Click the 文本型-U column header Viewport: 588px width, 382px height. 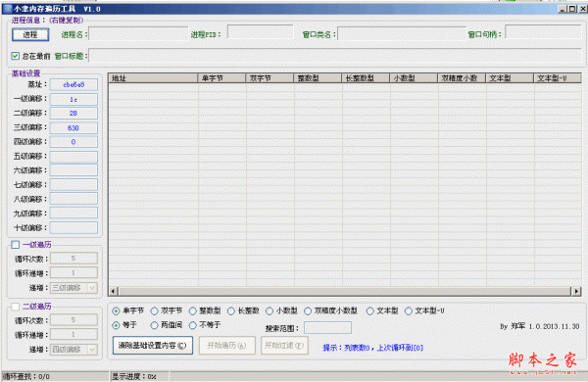tap(558, 78)
